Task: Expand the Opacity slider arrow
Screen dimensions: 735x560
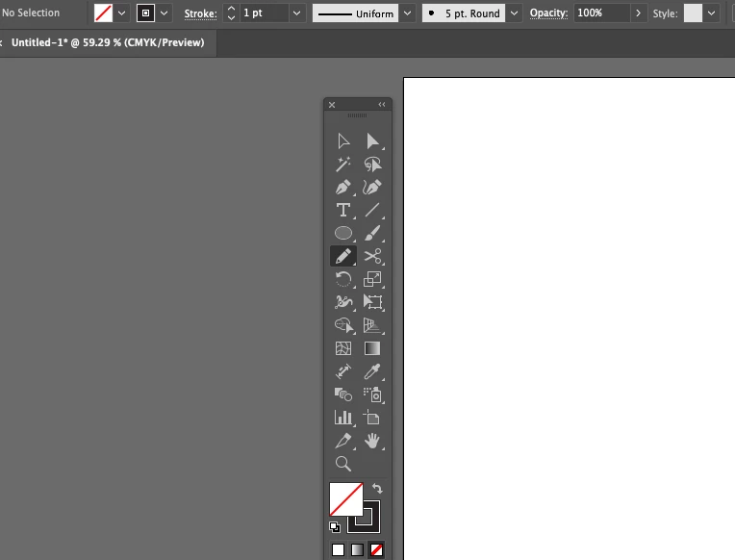Action: (x=638, y=13)
